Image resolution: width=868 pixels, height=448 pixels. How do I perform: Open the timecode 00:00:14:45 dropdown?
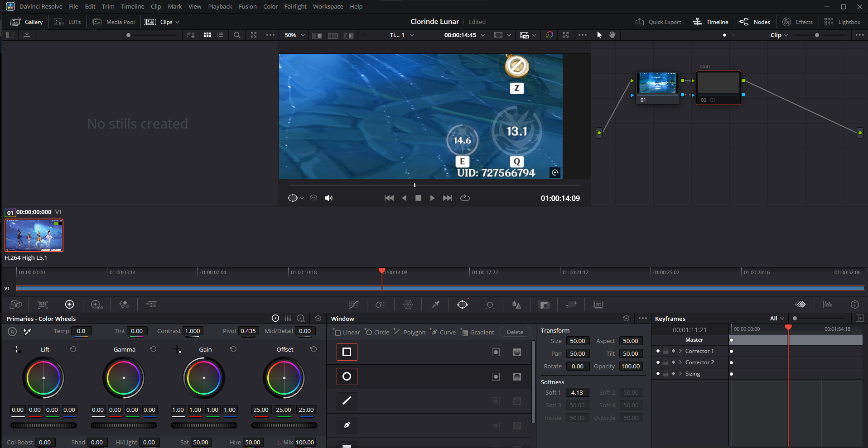click(x=464, y=35)
